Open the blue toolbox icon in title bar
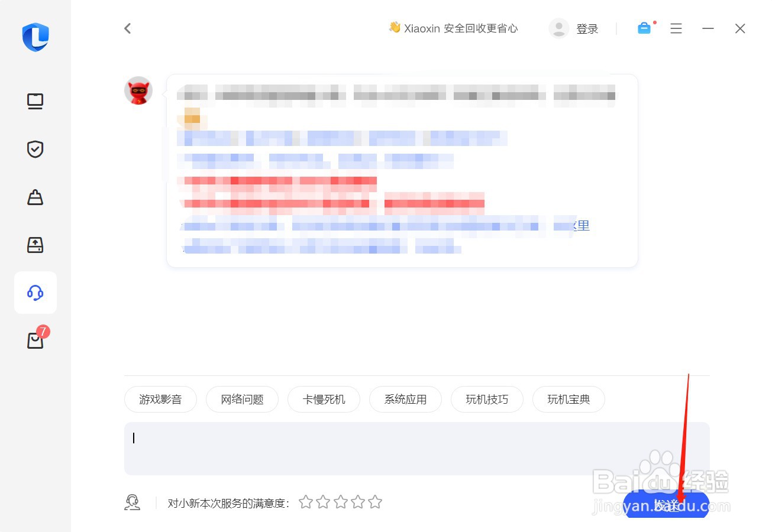This screenshot has height=532, width=772. coord(644,28)
